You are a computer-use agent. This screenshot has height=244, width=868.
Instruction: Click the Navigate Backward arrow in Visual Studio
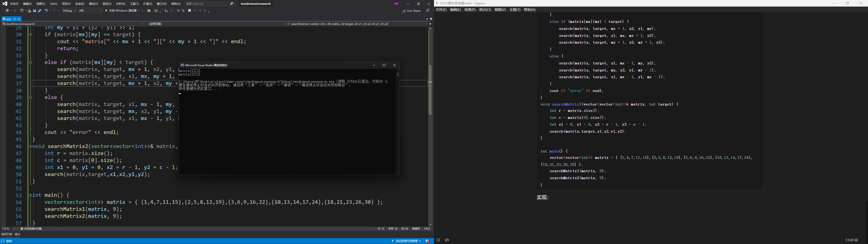(x=7, y=11)
